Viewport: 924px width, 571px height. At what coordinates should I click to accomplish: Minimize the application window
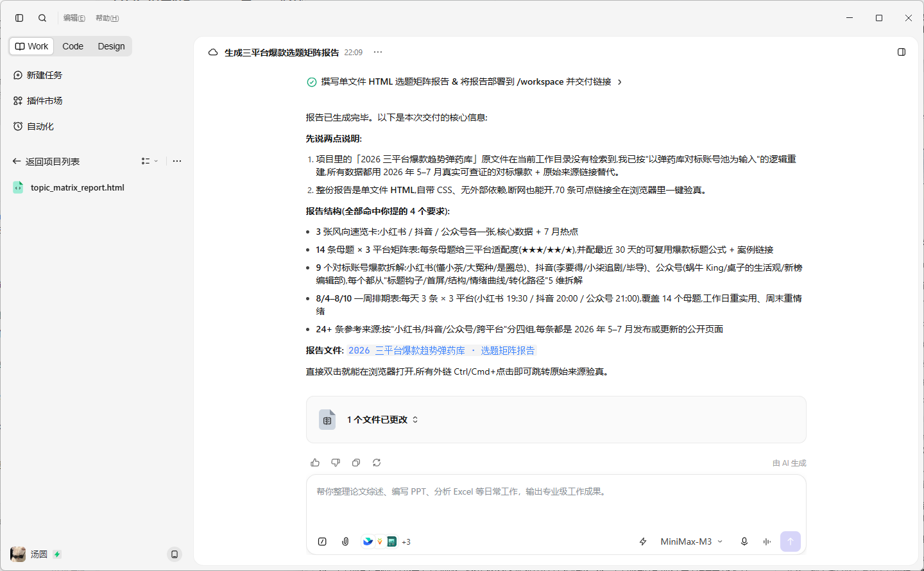[x=850, y=18]
